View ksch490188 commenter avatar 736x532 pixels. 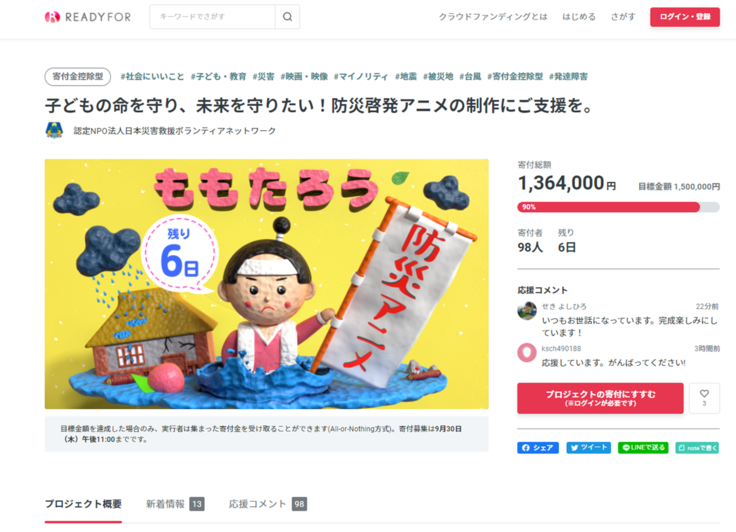click(527, 353)
